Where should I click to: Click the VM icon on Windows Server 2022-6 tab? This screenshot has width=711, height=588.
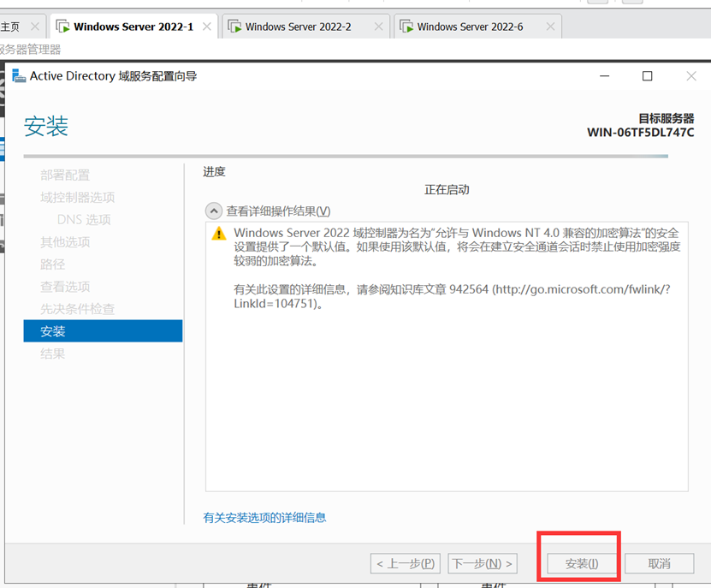(406, 27)
